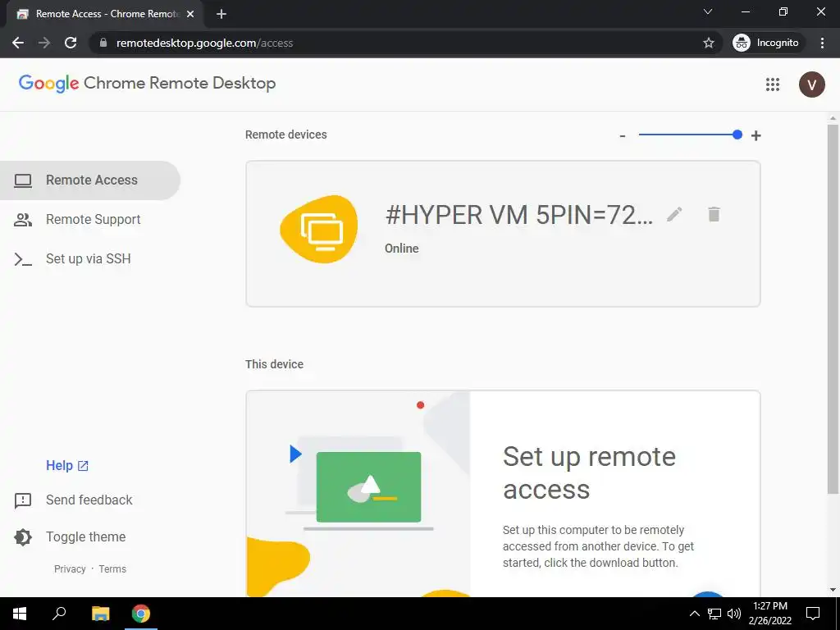Click the green laptop setup illustration
Screen dimensions: 840x630
[368, 487]
